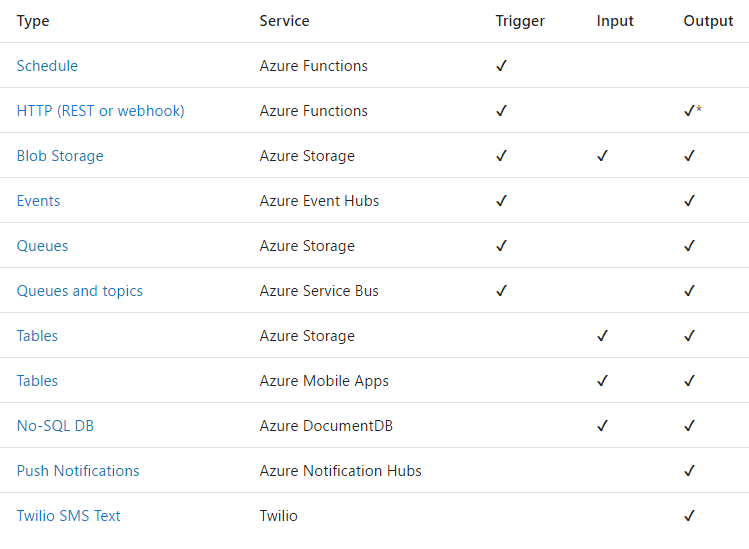
Task: Click the Output checkmark for Twilio SMS Text
Action: click(689, 516)
